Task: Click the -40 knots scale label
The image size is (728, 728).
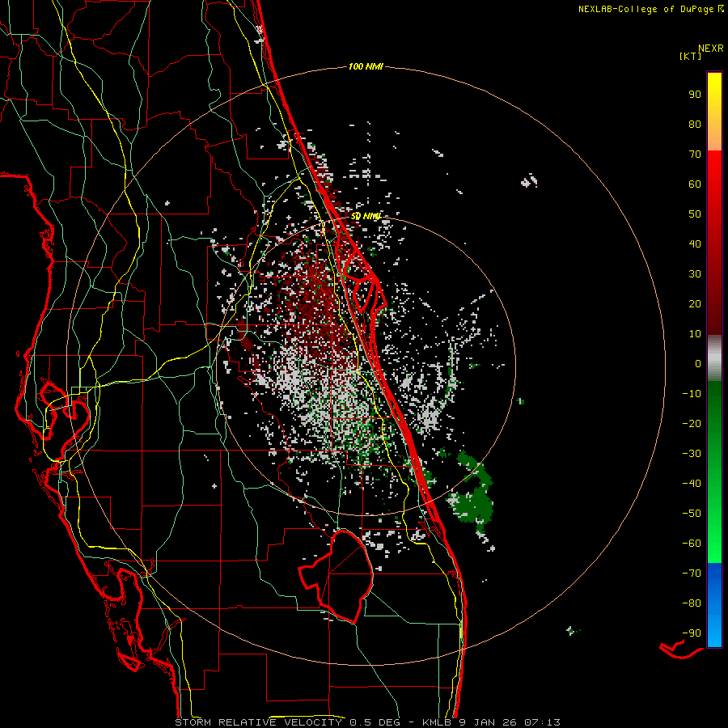Action: (692, 484)
